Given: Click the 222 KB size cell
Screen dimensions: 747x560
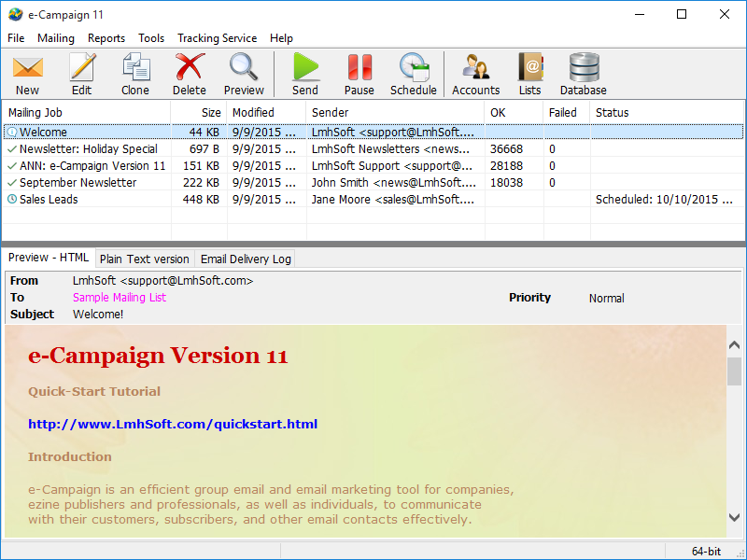Looking at the screenshot, I should [201, 183].
